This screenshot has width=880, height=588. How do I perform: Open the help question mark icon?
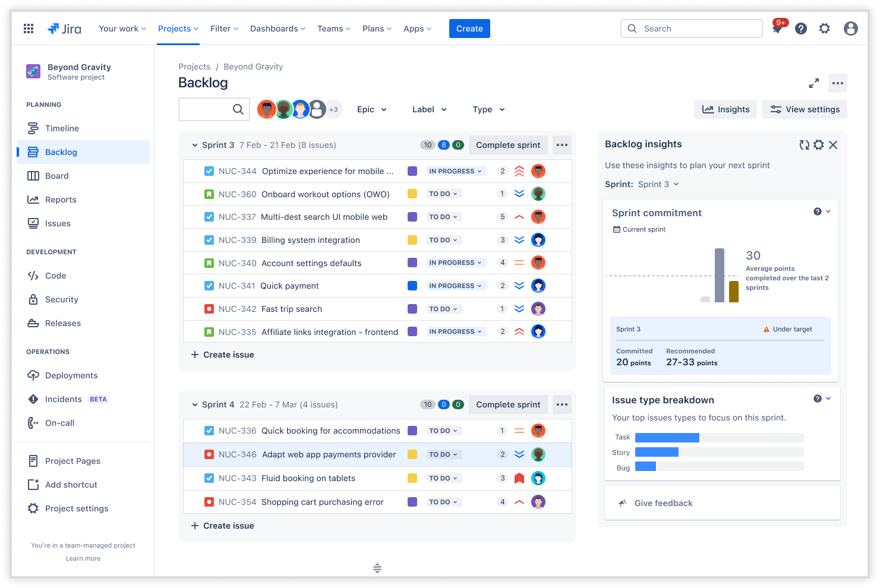point(801,28)
